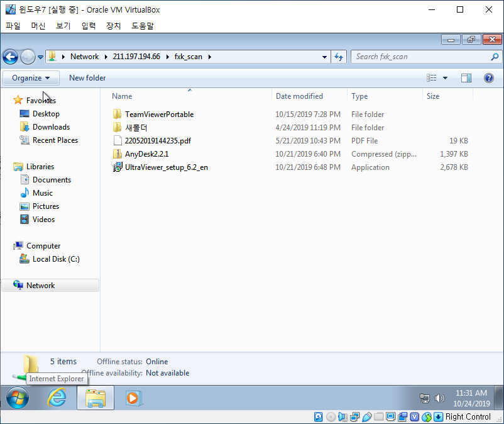This screenshot has height=424, width=504.
Task: Select Downloads under Favorites
Action: (x=51, y=127)
